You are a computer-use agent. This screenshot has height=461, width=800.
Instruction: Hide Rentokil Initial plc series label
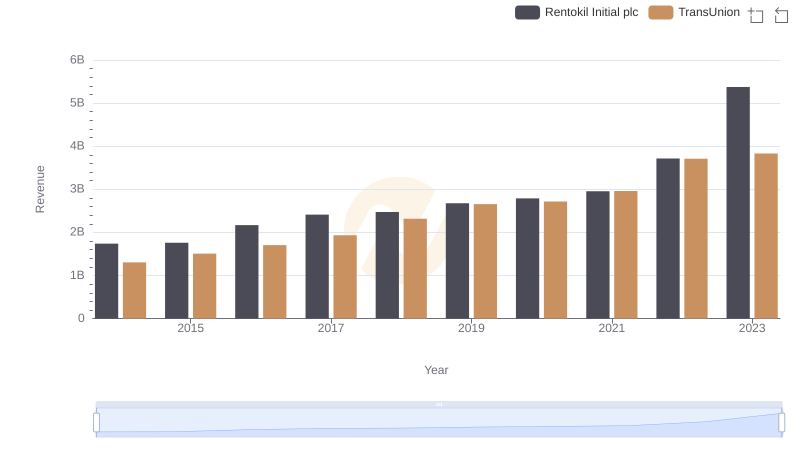(x=591, y=12)
